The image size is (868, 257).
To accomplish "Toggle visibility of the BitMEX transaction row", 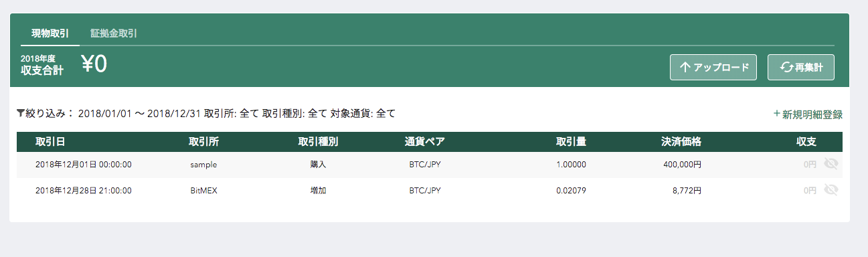I will click(x=831, y=190).
